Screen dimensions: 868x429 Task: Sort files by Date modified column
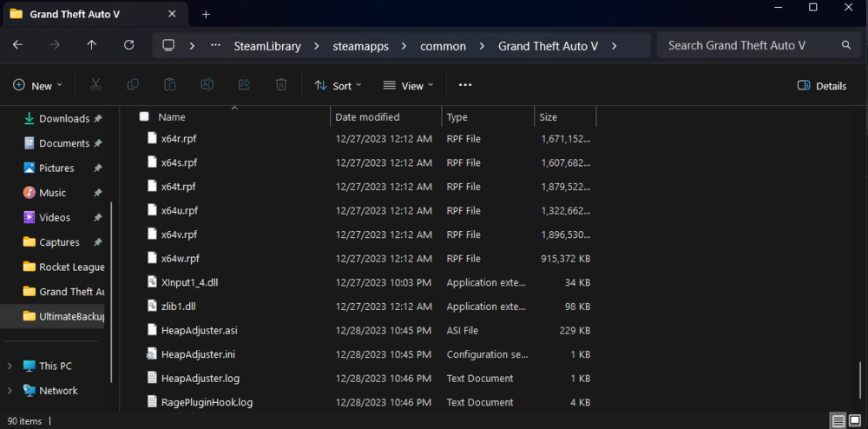pos(367,116)
